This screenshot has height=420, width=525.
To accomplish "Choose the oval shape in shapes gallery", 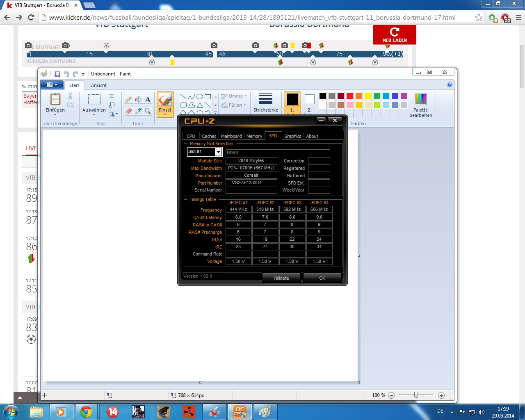I will (x=200, y=97).
